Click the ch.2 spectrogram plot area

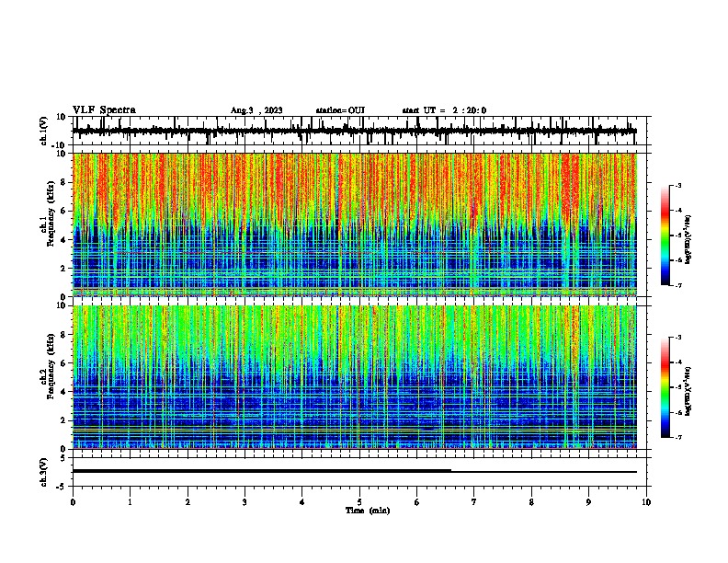pos(355,377)
